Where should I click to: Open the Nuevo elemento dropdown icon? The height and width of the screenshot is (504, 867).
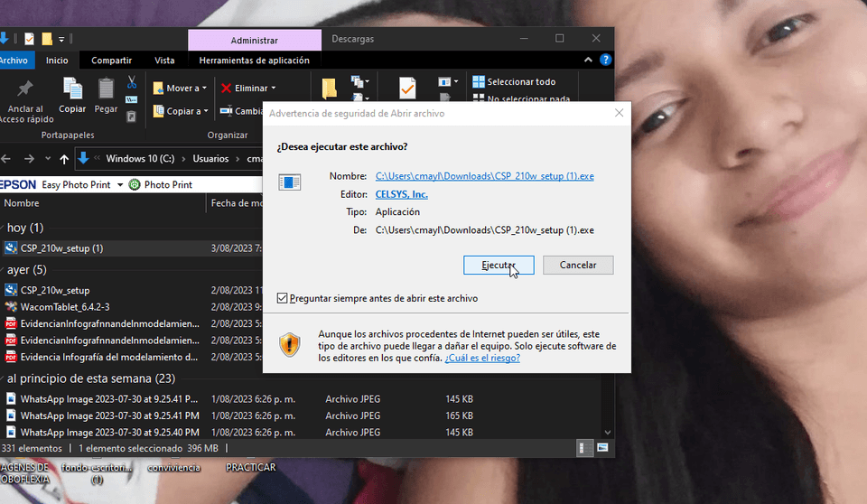pyautogui.click(x=360, y=82)
